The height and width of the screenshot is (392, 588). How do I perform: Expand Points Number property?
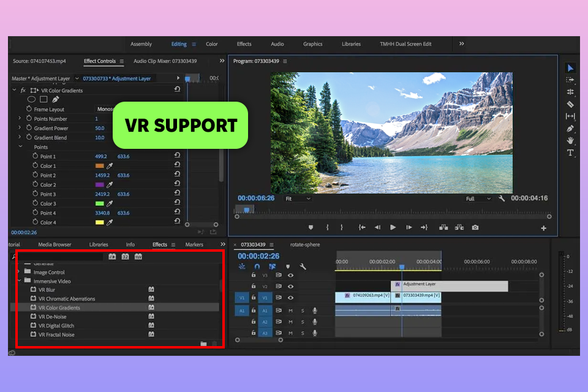tap(20, 118)
